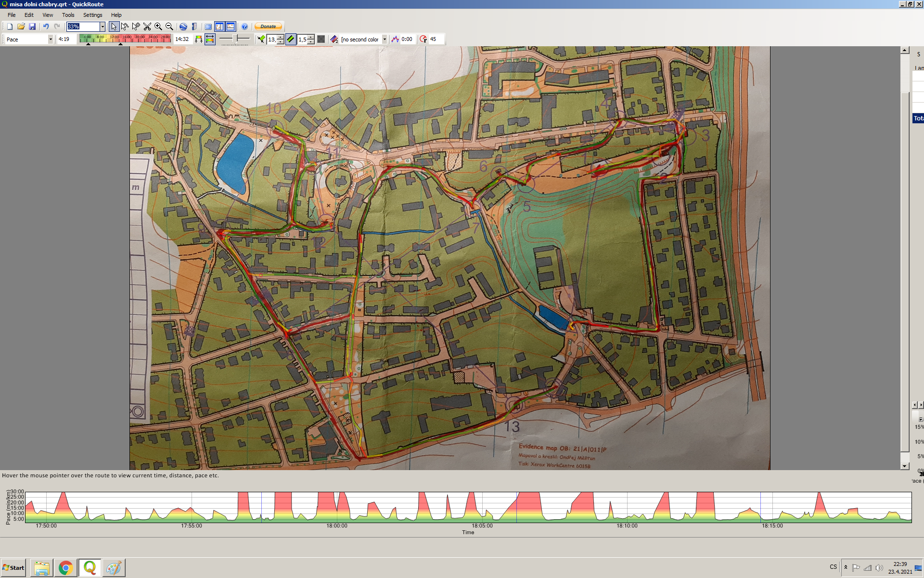Open the zoom percentage dropdown
Image resolution: width=924 pixels, height=578 pixels.
[x=103, y=26]
